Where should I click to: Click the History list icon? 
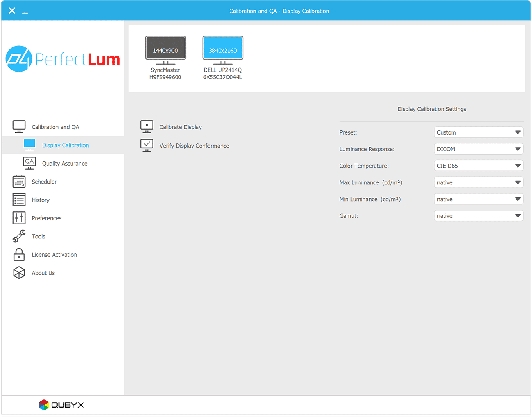click(x=19, y=200)
